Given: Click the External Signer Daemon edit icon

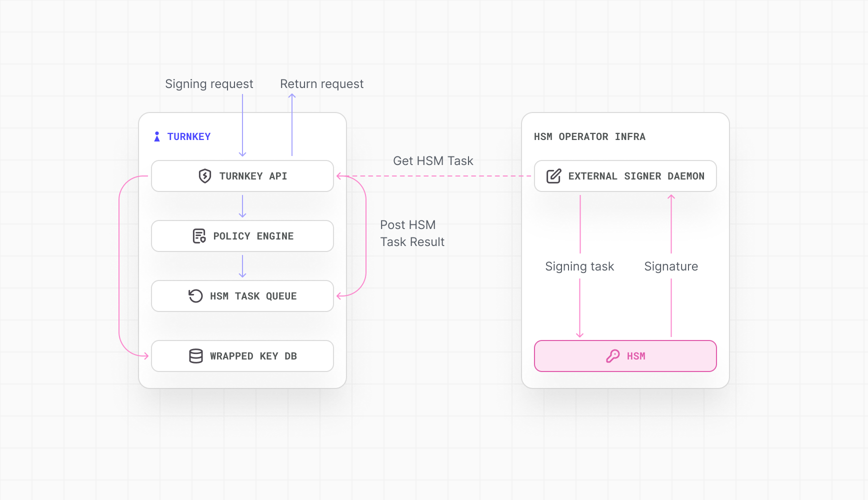Looking at the screenshot, I should click(553, 176).
